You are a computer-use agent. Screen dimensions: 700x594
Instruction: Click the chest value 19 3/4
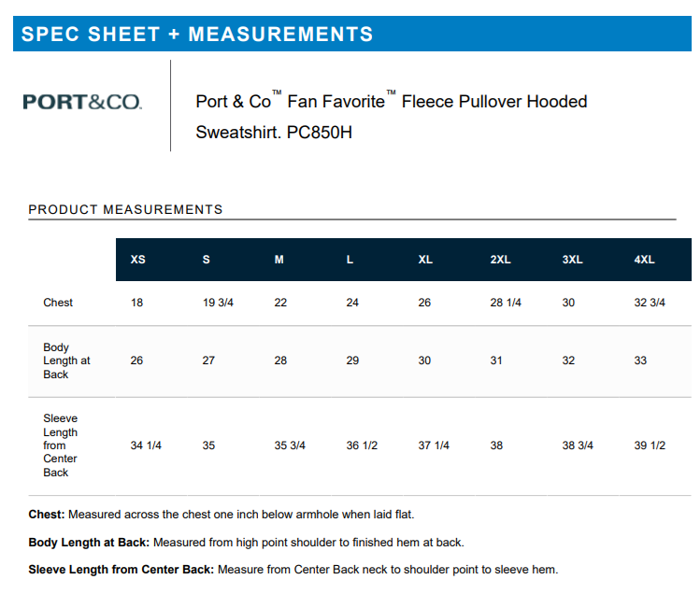pyautogui.click(x=218, y=303)
